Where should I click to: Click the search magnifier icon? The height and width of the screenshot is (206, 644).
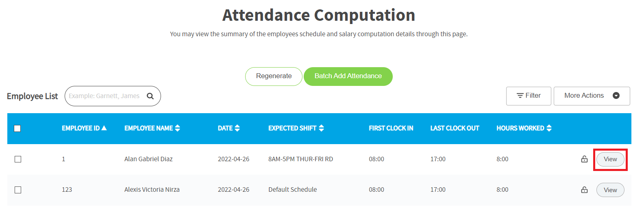[150, 96]
